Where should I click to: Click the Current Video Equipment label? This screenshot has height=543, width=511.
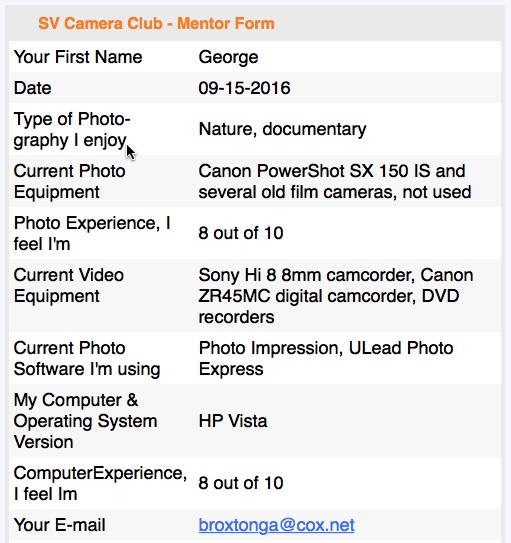pos(69,286)
